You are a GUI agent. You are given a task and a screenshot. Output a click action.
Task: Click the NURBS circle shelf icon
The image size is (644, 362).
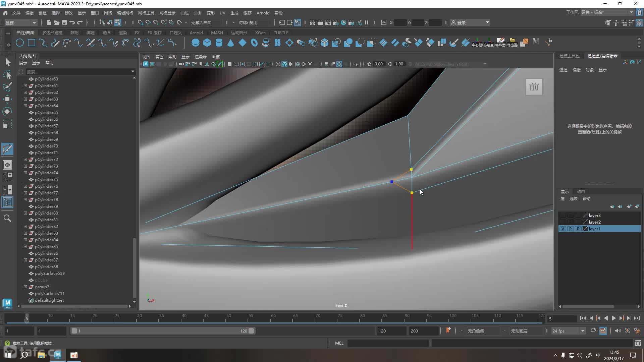(20, 43)
